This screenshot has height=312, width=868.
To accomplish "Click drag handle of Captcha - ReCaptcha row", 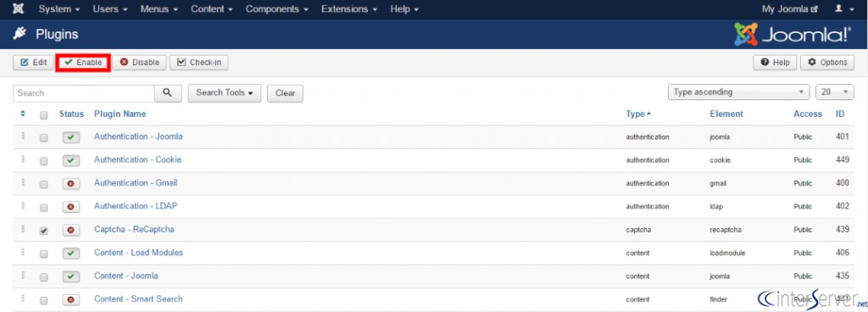I will click(x=23, y=229).
